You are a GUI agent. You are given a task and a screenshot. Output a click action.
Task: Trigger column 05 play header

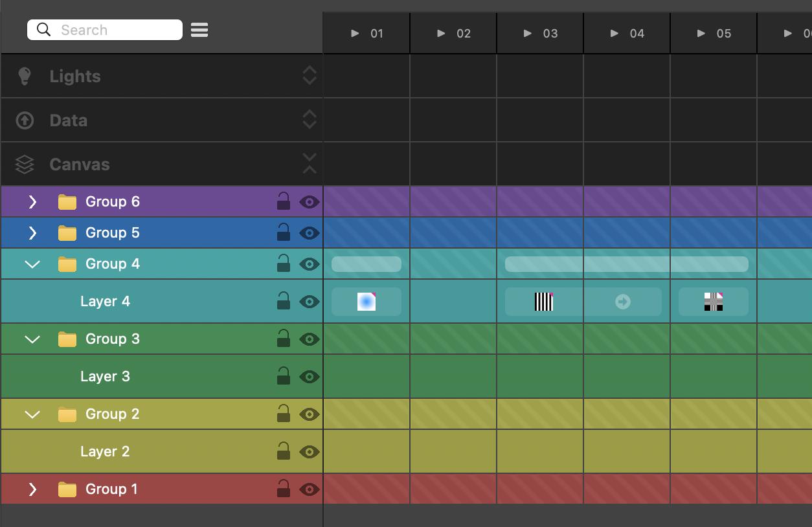(x=714, y=34)
